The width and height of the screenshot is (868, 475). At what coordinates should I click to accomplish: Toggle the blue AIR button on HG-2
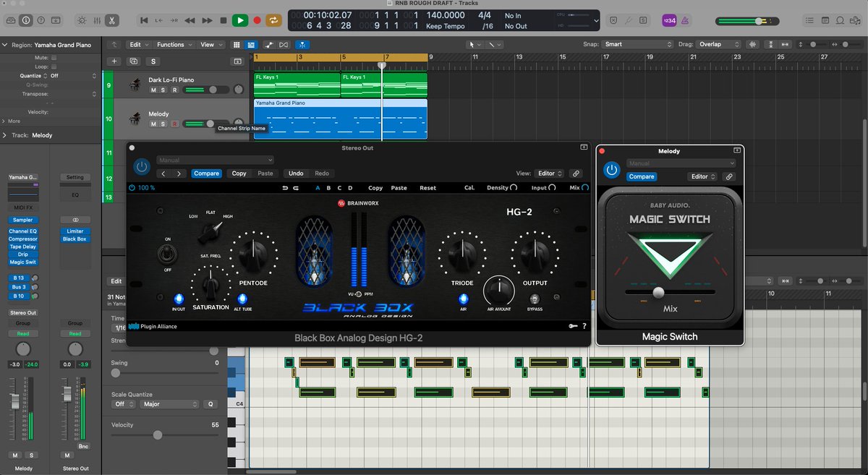(463, 299)
